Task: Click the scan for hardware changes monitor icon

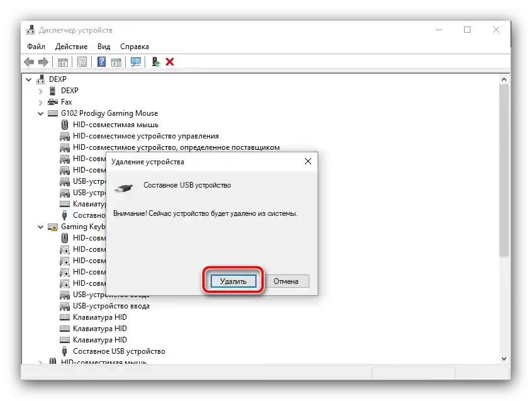Action: 136,62
